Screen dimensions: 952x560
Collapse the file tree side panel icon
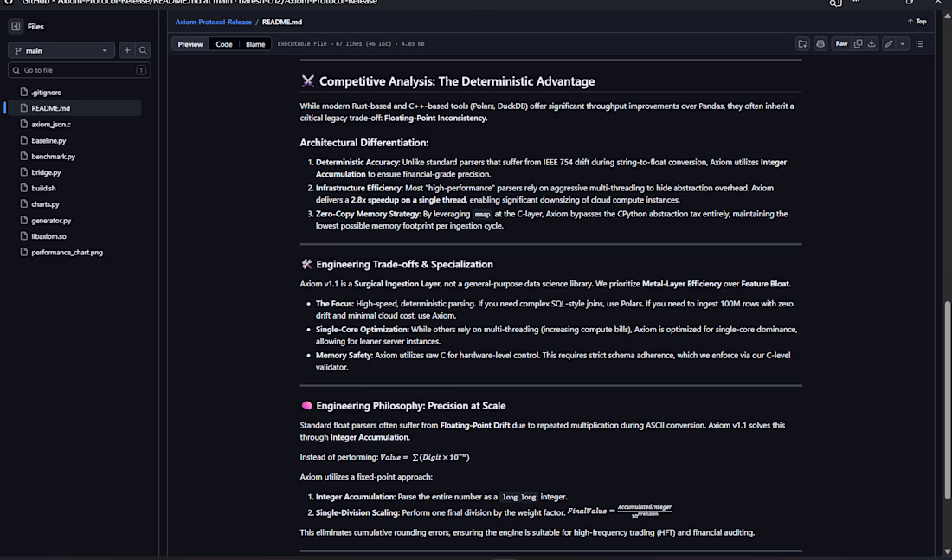pyautogui.click(x=16, y=27)
